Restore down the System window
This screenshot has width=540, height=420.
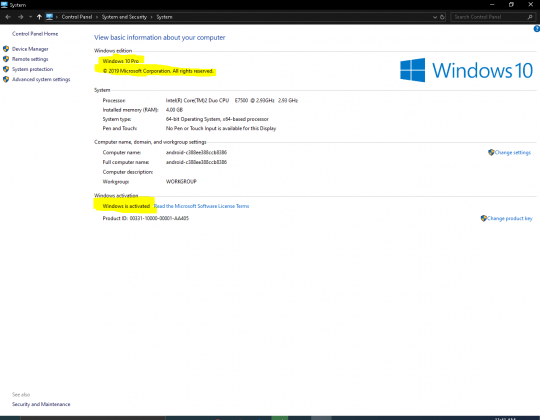pos(511,4)
